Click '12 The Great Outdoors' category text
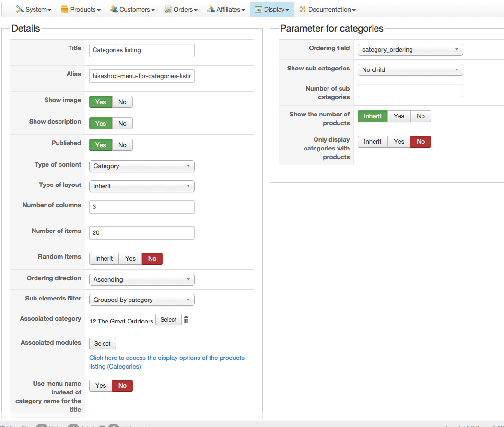The image size is (504, 427). [x=121, y=321]
